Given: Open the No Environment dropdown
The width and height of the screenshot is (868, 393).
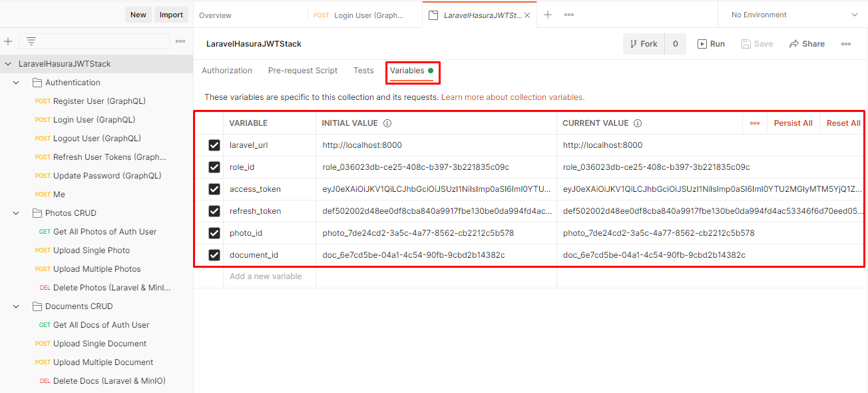Looking at the screenshot, I should point(793,15).
